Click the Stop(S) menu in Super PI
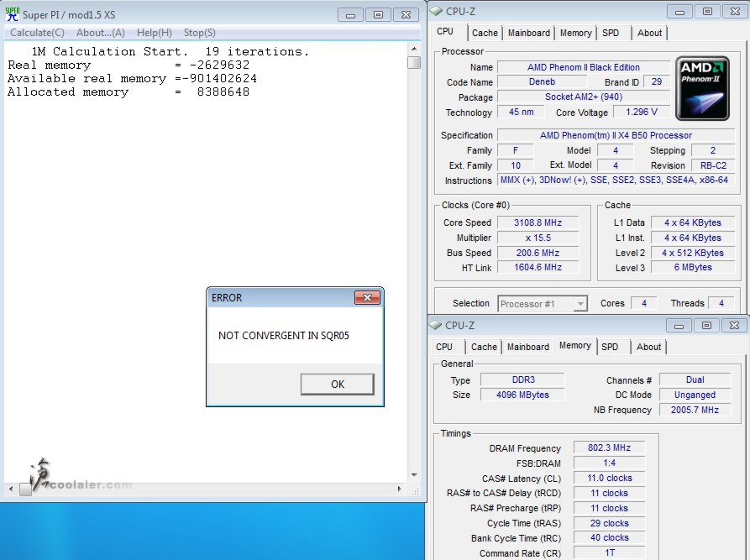This screenshot has width=750, height=560. [199, 33]
